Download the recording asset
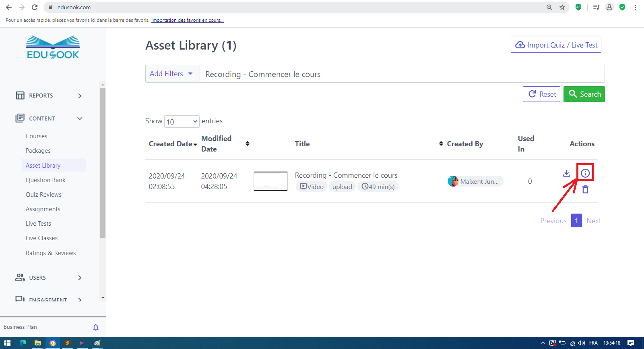Image resolution: width=644 pixels, height=349 pixels. point(566,173)
